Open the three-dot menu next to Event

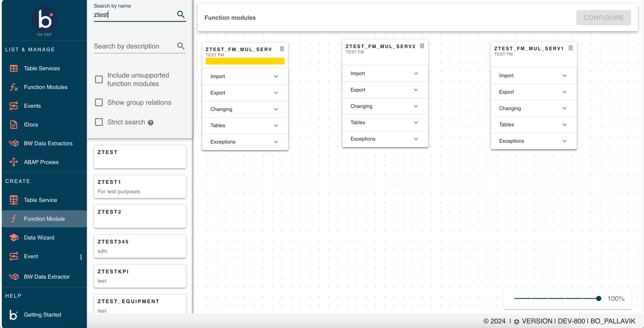[81, 257]
